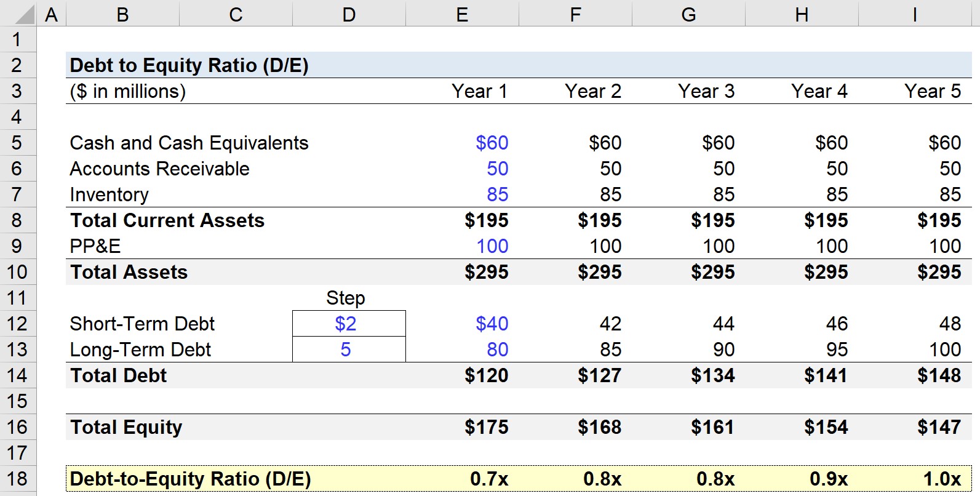
Task: Select Year 2 Total Debt $127
Action: [x=600, y=375]
